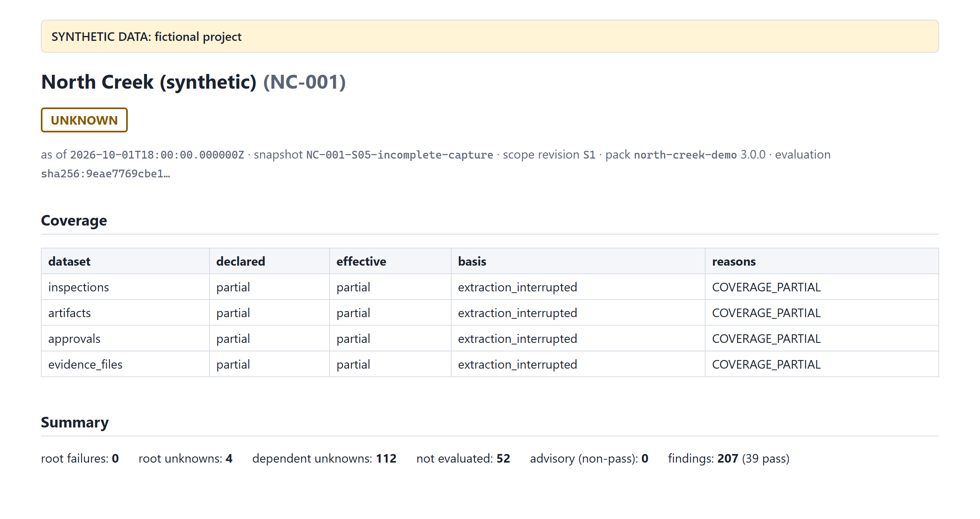Click the declared column header

click(x=269, y=261)
